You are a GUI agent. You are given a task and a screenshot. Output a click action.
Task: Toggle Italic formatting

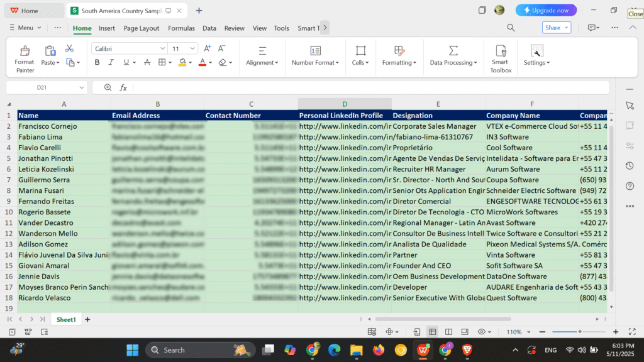(x=111, y=62)
